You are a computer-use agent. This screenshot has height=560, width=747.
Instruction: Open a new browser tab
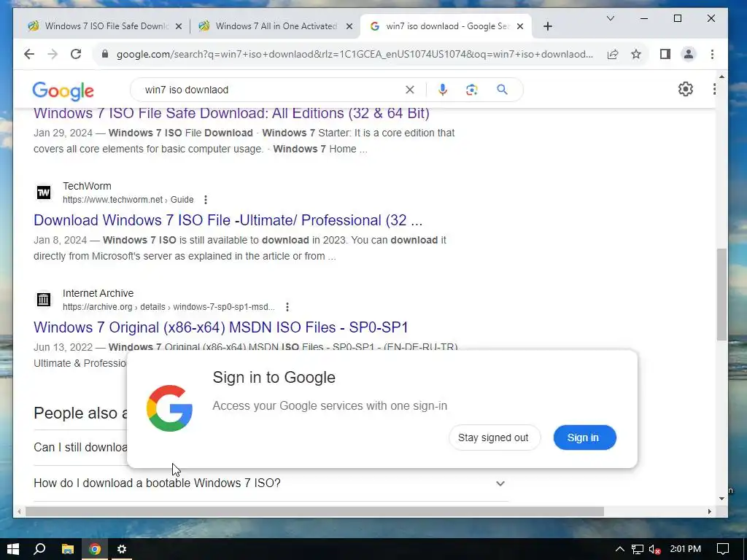click(x=548, y=26)
